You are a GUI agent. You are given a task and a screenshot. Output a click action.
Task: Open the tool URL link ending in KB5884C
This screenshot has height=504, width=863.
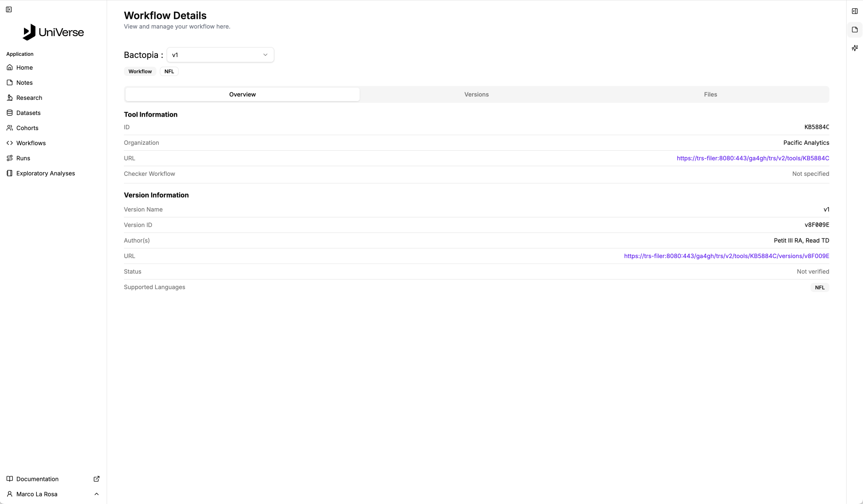click(x=753, y=158)
